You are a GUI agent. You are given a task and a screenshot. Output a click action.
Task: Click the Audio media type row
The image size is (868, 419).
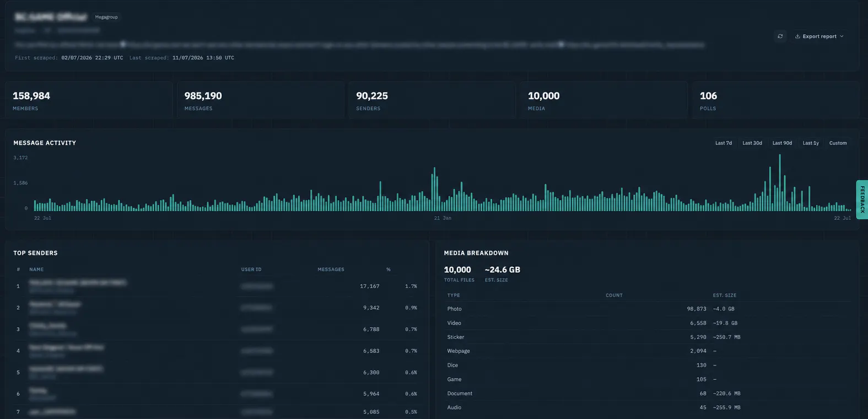click(x=648, y=407)
